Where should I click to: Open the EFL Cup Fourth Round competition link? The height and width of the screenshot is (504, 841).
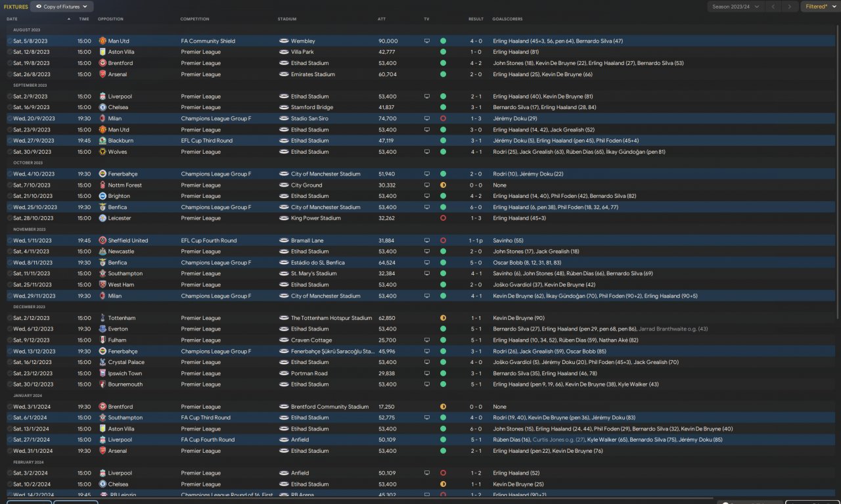click(209, 241)
